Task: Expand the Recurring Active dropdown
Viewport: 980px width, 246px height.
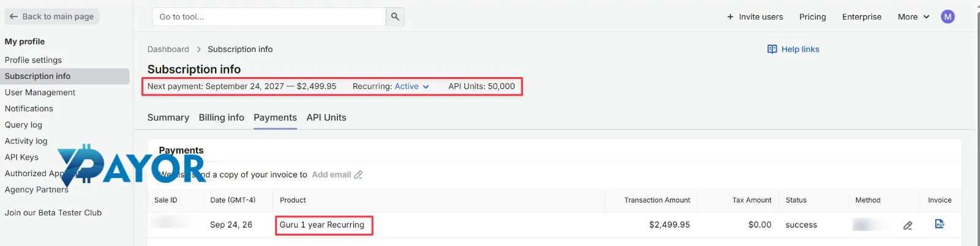Action: [412, 86]
